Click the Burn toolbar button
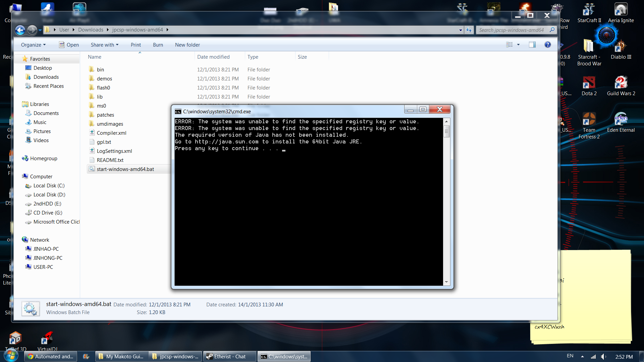Screen dimensions: 644x362 [158, 45]
